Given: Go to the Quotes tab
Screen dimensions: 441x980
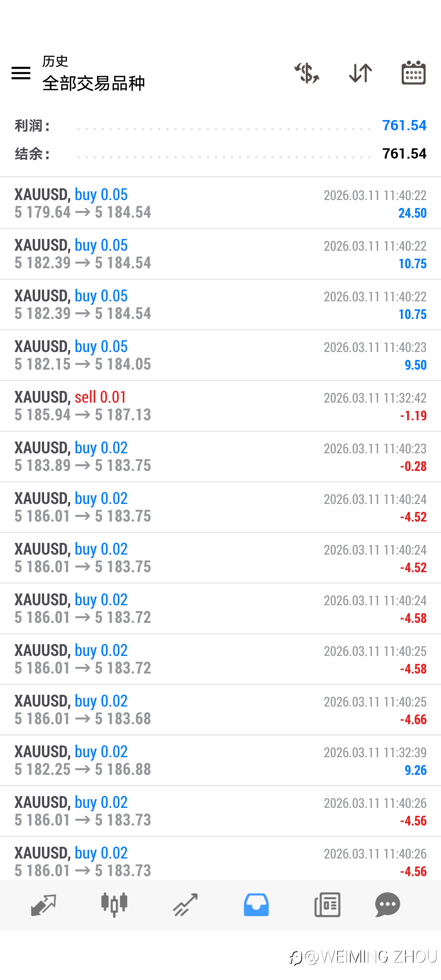Looking at the screenshot, I should [x=43, y=904].
